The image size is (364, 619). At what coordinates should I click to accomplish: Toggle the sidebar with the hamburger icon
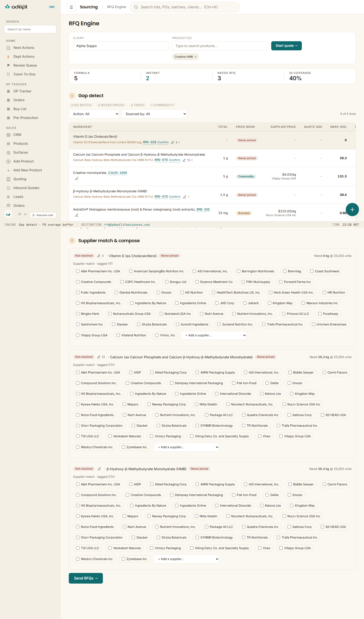pos(71,7)
